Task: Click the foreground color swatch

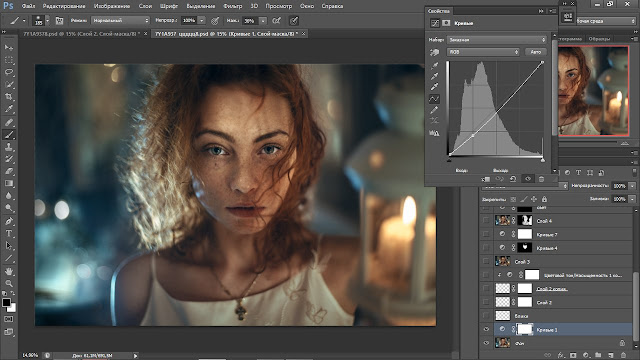Action: point(6,302)
